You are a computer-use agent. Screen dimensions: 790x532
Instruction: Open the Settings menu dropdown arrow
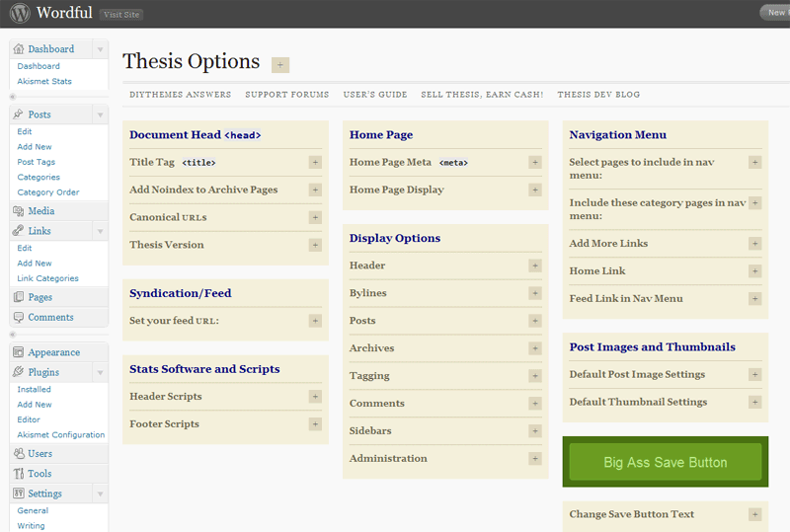[x=99, y=494]
